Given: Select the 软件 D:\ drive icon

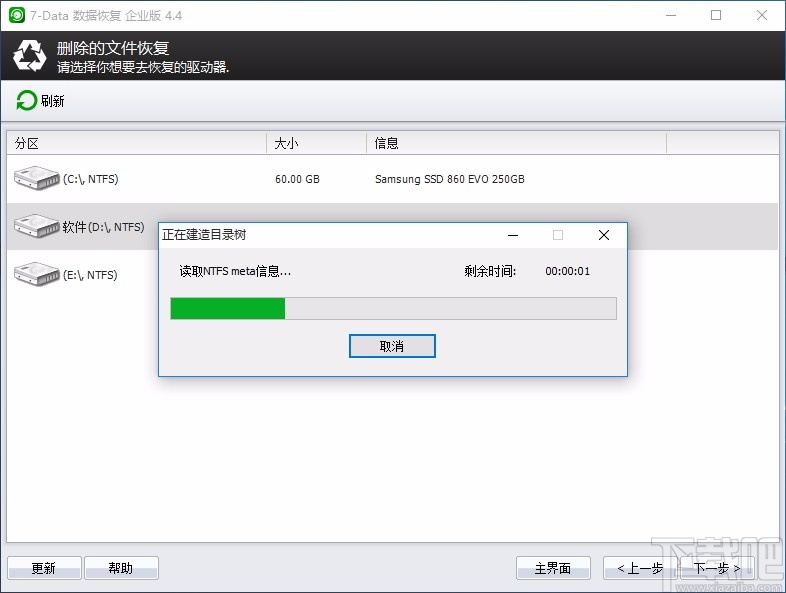Looking at the screenshot, I should 37,226.
